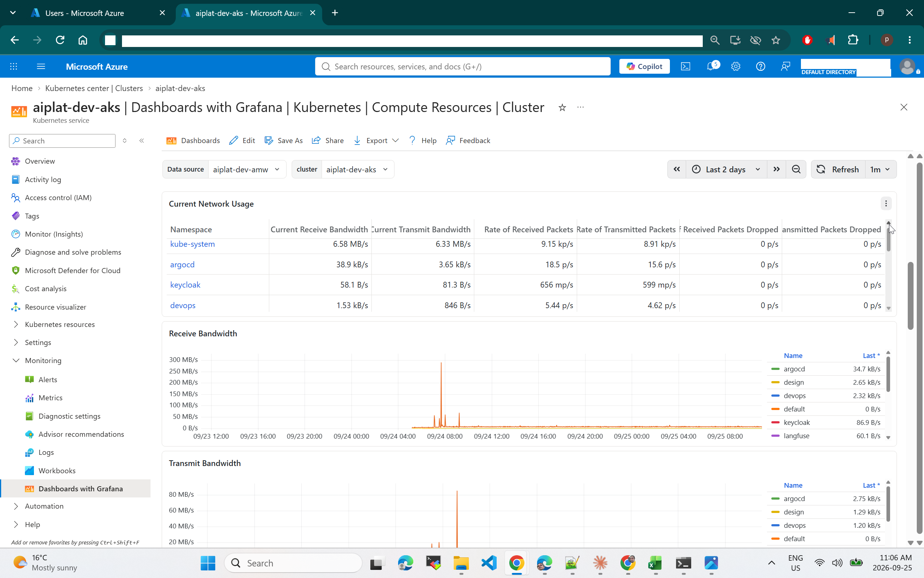Favorite this dashboard with the star icon
Image resolution: width=924 pixels, height=578 pixels.
pos(562,107)
